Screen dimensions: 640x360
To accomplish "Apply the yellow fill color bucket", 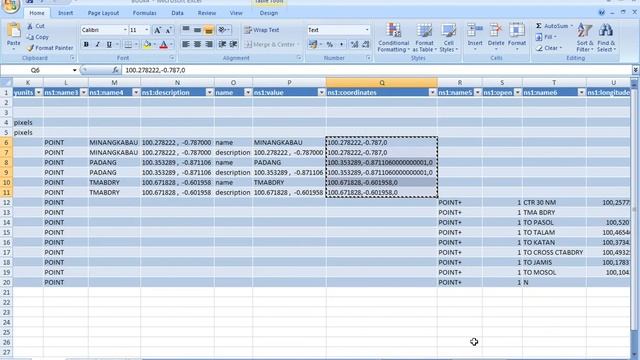I will [x=147, y=44].
